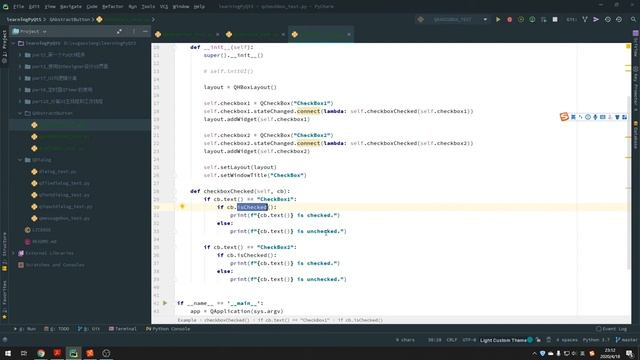Run with coverage icon in toolbar
Viewport: 640px width, 360px height.
click(521, 19)
